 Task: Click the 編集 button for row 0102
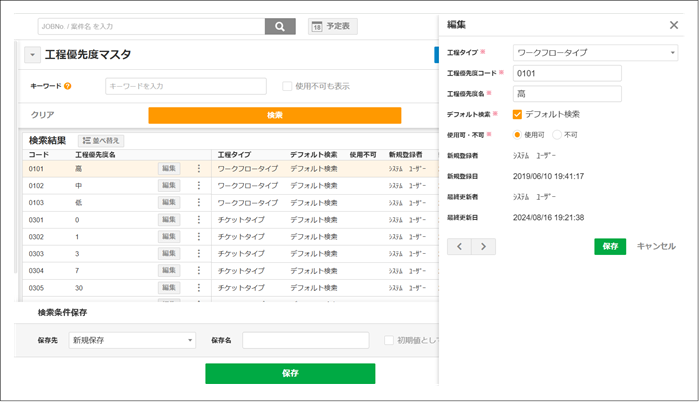pyautogui.click(x=169, y=186)
